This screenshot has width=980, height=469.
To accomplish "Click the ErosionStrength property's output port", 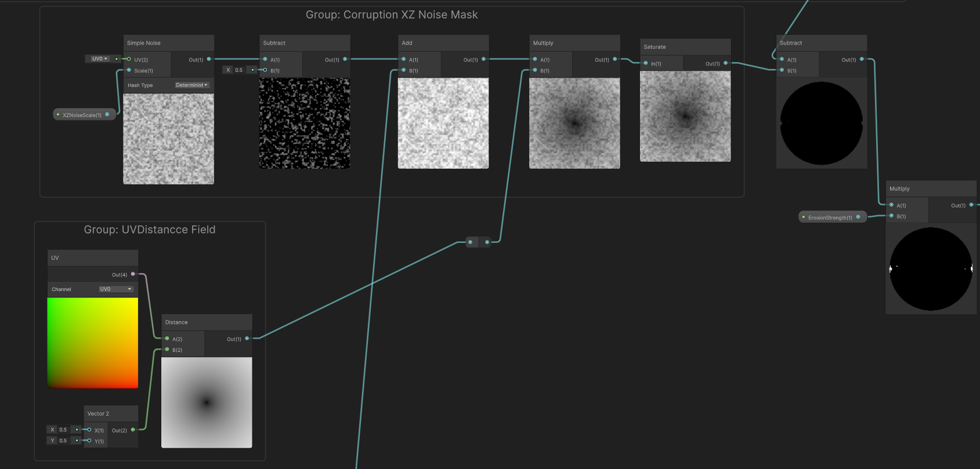I will 858,217.
